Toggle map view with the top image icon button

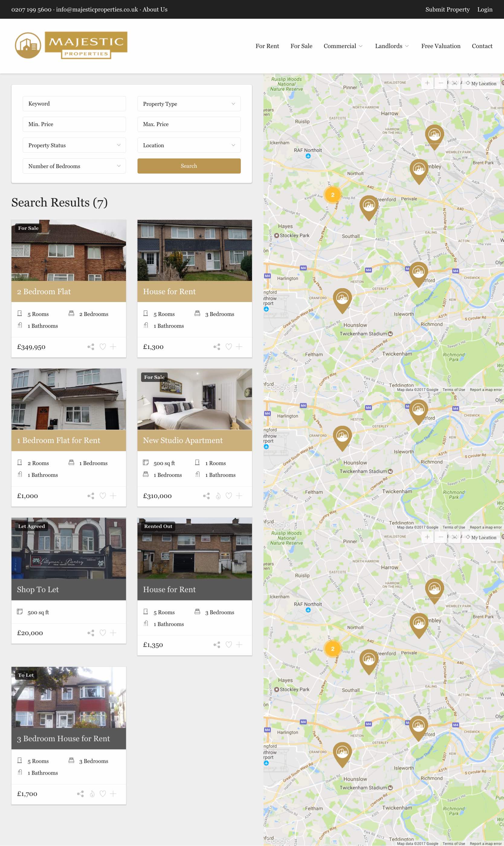click(x=454, y=83)
